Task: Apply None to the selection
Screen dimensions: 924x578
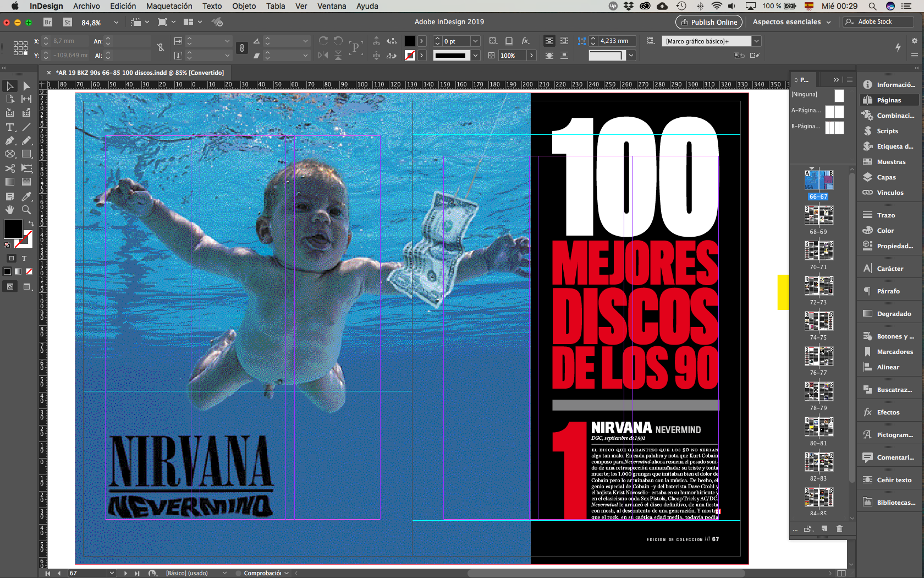Action: [29, 271]
